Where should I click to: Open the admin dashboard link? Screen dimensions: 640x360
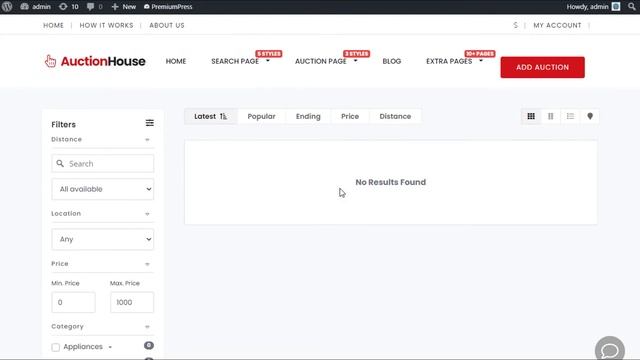pos(36,7)
